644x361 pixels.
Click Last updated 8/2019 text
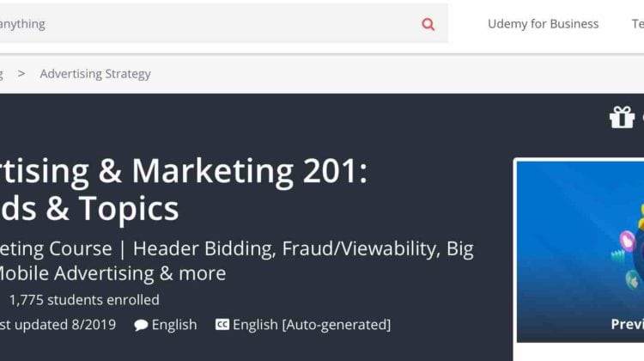point(58,325)
